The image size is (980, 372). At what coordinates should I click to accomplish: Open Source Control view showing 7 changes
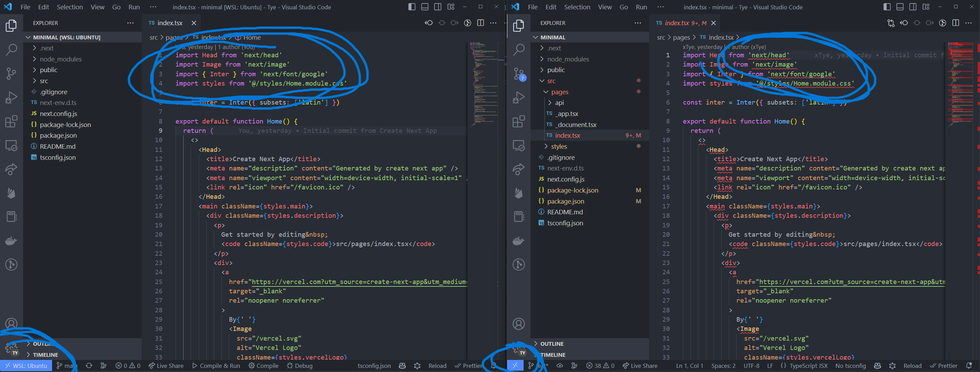tap(518, 74)
